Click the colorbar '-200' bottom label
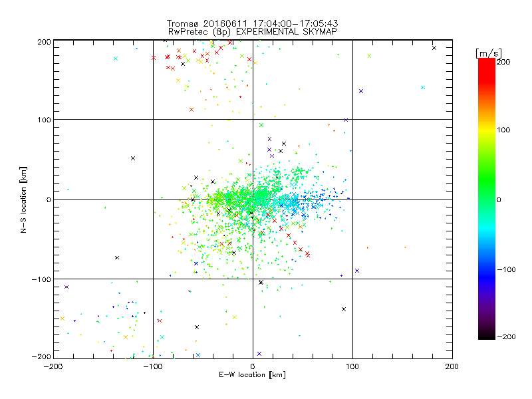 (506, 336)
